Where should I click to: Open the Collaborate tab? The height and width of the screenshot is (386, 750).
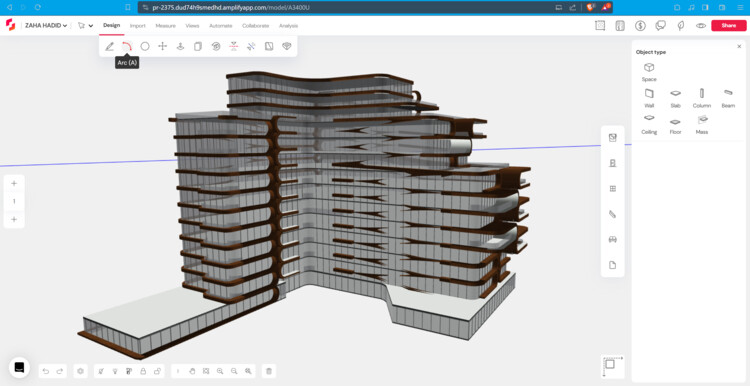tap(255, 26)
